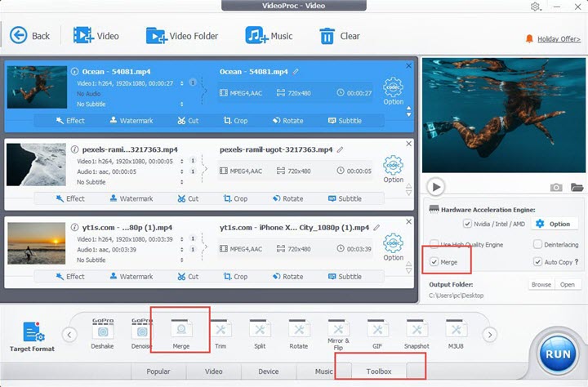Select the Trim toolbox tool

[x=220, y=333]
